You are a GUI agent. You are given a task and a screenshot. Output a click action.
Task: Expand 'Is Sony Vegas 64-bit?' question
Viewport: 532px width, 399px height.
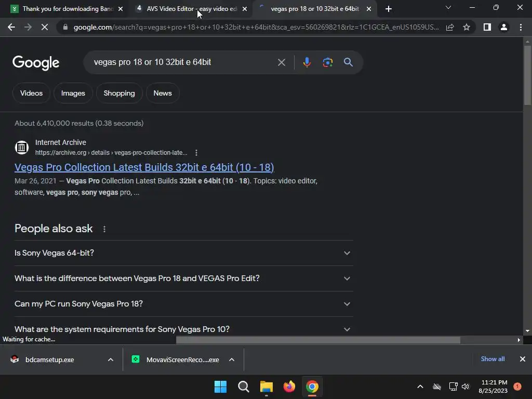183,253
